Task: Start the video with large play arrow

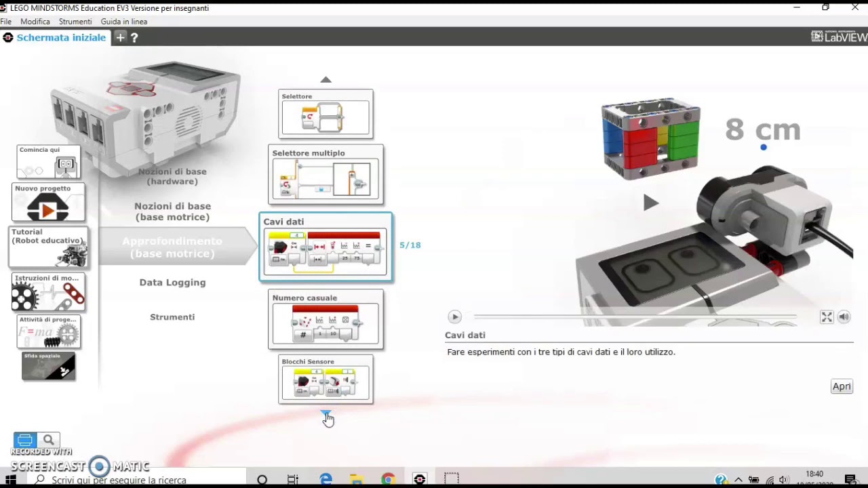Action: point(650,202)
